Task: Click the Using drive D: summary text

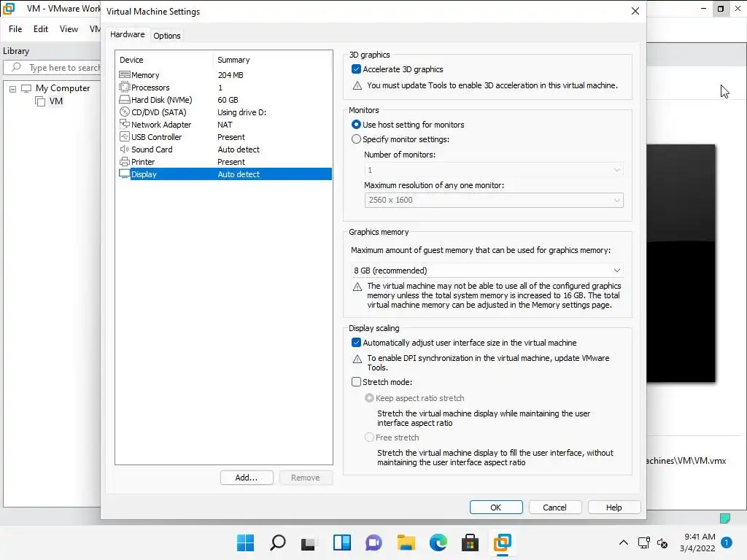Action: pos(241,112)
